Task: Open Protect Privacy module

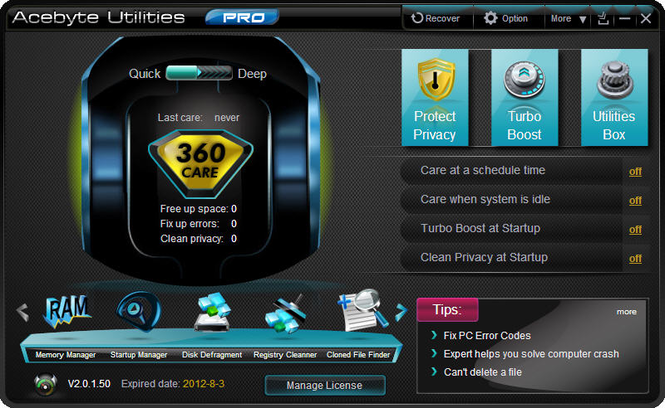Action: (x=435, y=98)
